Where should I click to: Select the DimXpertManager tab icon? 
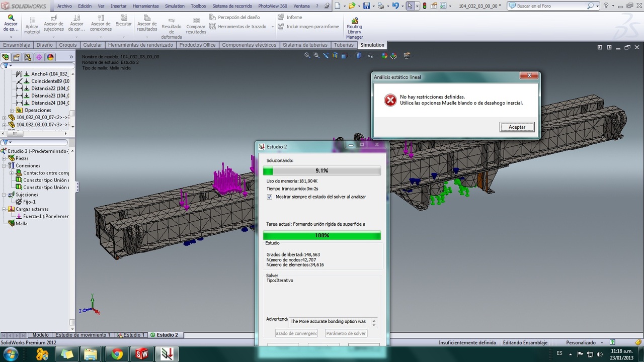39,57
